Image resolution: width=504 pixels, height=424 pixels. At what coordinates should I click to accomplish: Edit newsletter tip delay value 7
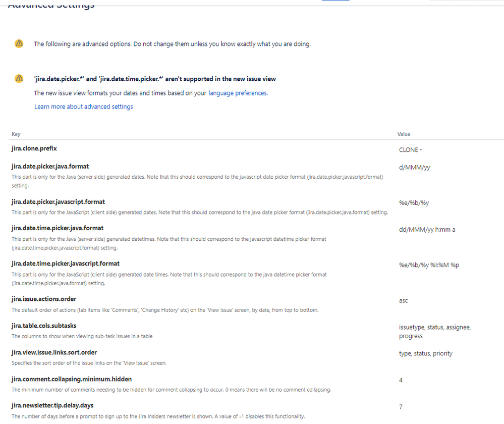401,407
